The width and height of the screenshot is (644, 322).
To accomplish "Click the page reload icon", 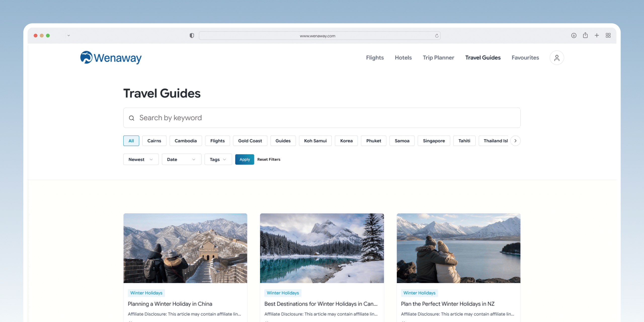I will 437,36.
